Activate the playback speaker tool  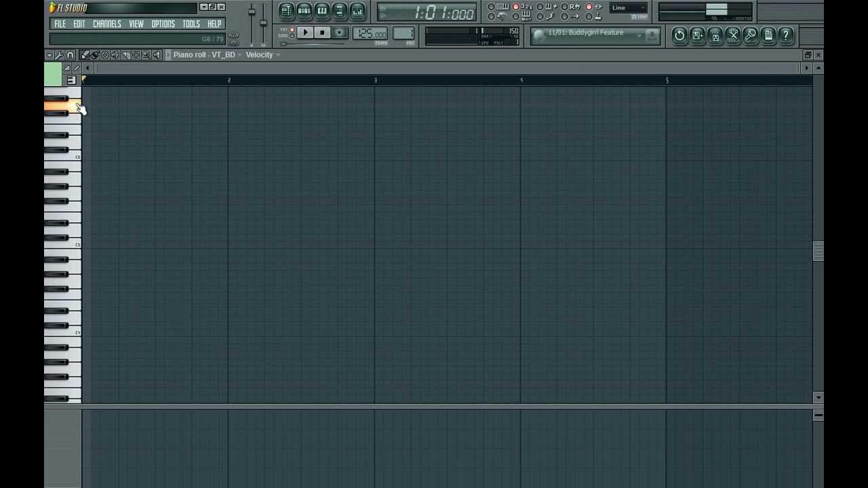tap(157, 55)
